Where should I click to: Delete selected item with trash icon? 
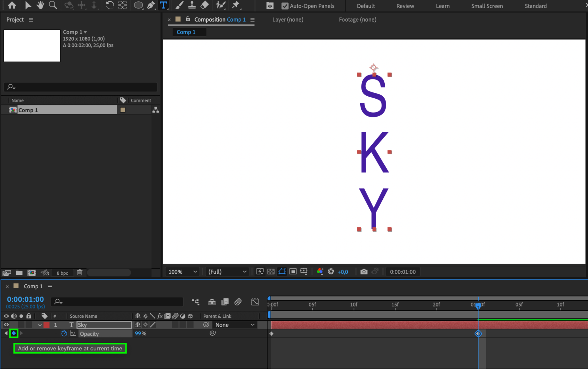click(80, 272)
